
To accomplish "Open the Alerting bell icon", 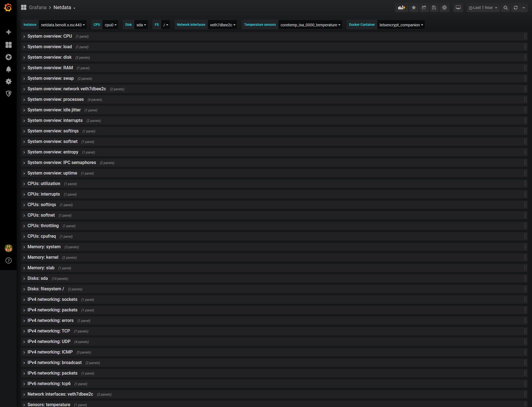I will (x=9, y=69).
